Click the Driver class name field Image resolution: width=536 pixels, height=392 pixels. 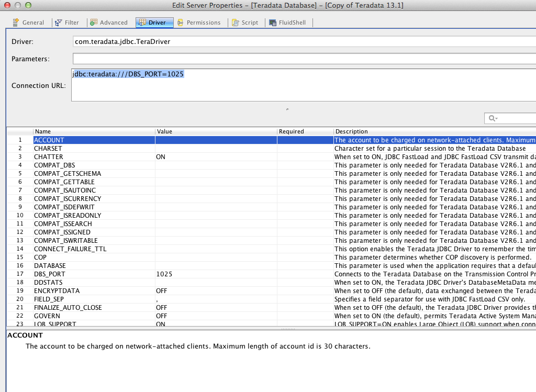(304, 41)
